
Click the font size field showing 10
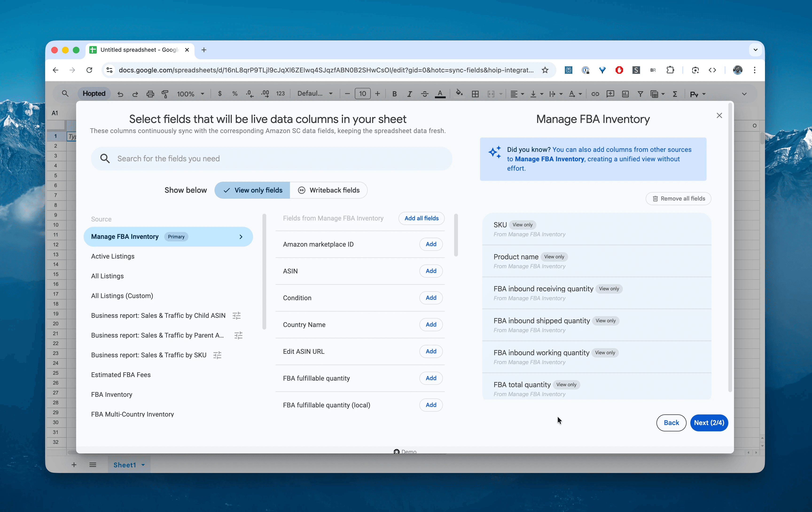point(363,94)
